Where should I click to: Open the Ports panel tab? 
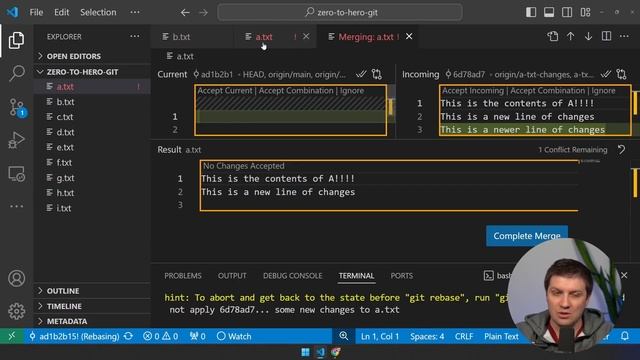(402, 276)
